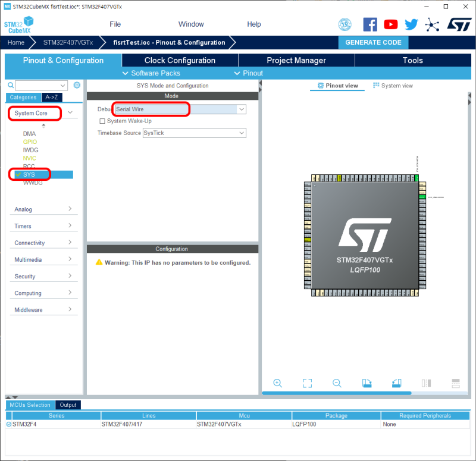Click the Pinout view chip icon
The width and height of the screenshot is (476, 461).
click(321, 86)
